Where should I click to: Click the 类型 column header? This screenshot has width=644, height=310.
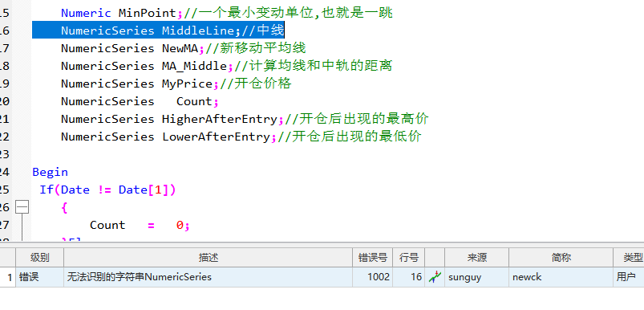point(629,258)
